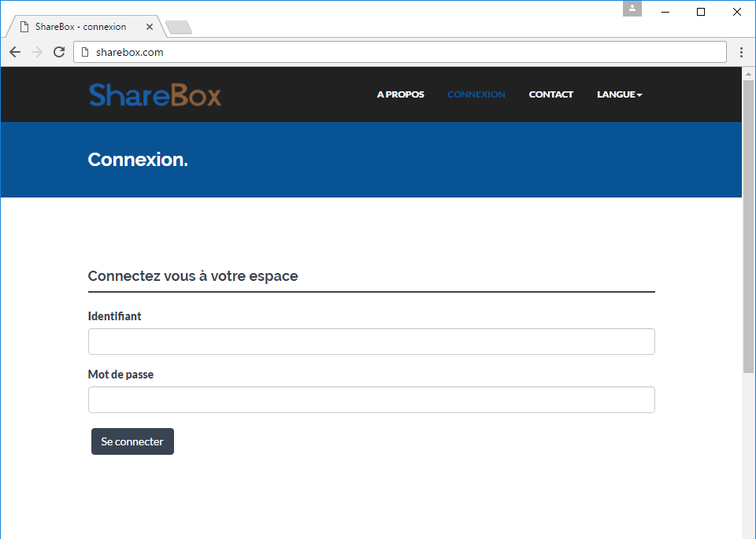756x539 pixels.
Task: Open the Chrome three-dot menu
Action: [x=742, y=52]
